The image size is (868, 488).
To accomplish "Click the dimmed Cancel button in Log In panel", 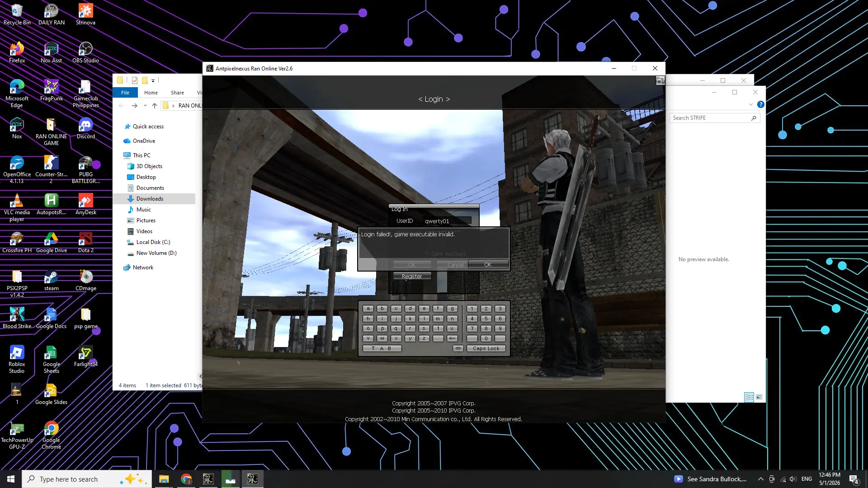I will [452, 265].
